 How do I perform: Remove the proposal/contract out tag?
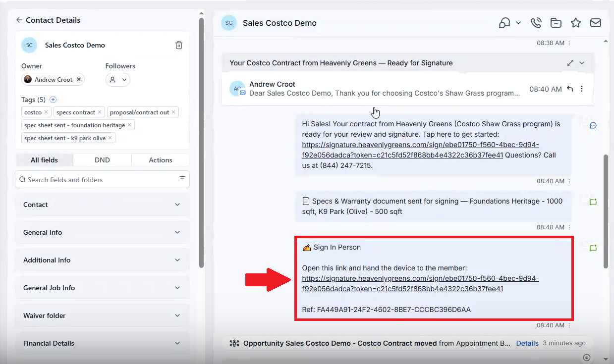point(173,112)
